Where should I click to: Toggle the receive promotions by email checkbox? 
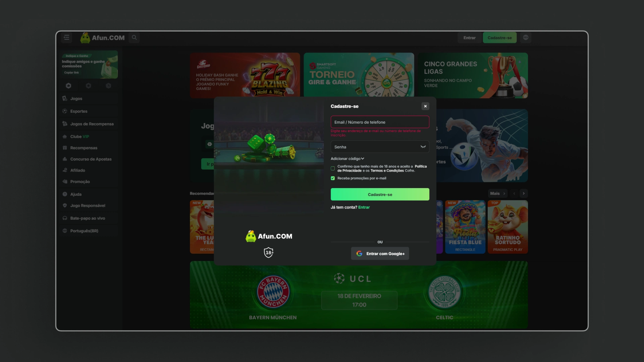tap(333, 178)
